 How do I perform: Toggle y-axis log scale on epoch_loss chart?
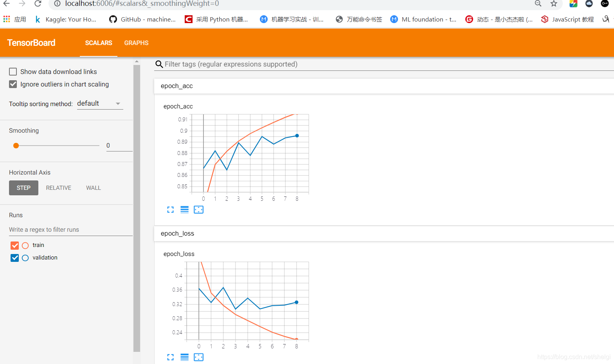click(185, 357)
